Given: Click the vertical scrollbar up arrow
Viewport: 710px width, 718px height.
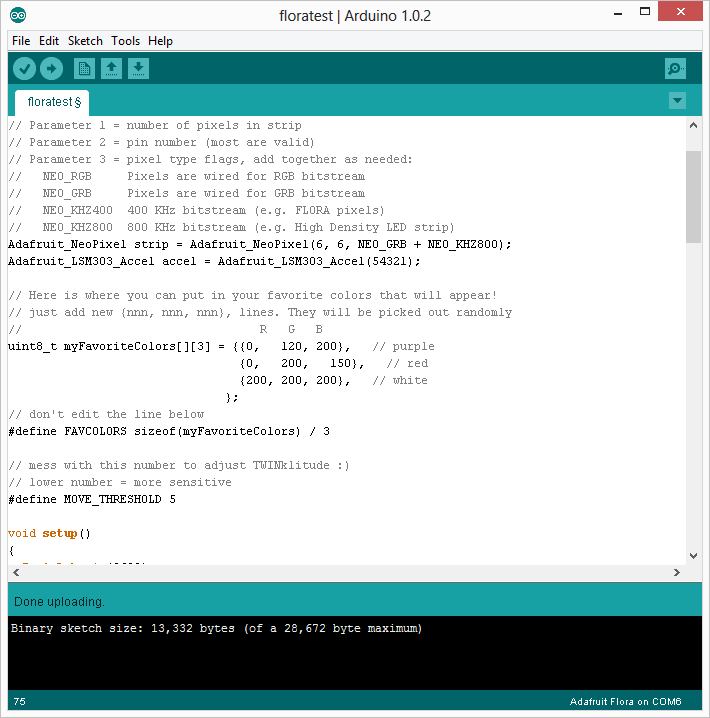Looking at the screenshot, I should tap(694, 125).
